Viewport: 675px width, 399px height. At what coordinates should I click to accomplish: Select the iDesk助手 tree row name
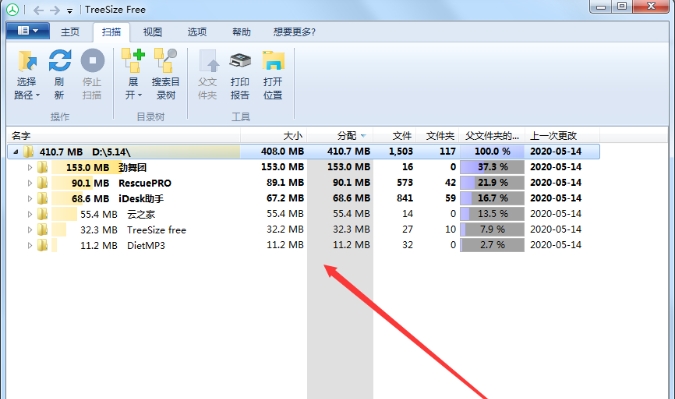pos(141,199)
